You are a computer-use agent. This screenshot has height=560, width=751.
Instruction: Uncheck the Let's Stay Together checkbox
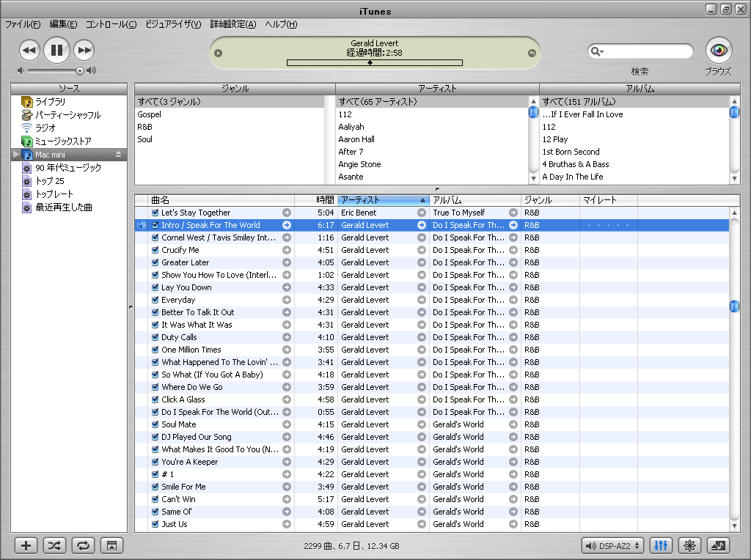155,213
